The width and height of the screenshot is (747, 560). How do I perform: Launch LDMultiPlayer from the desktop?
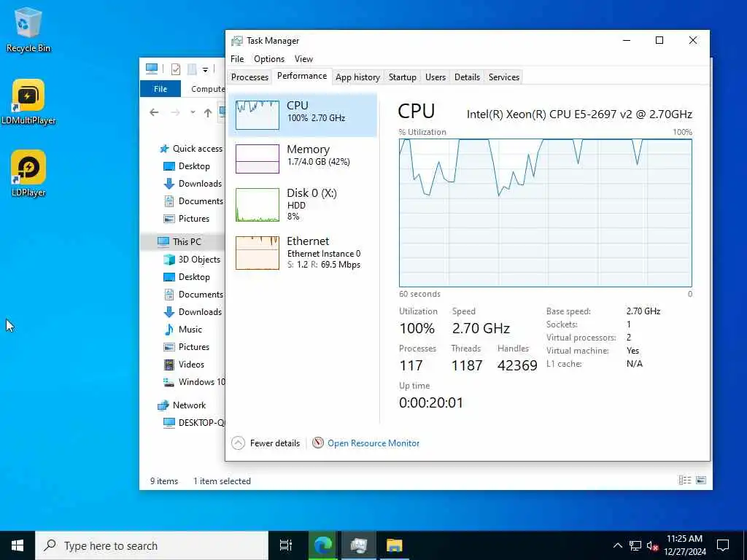(28, 102)
